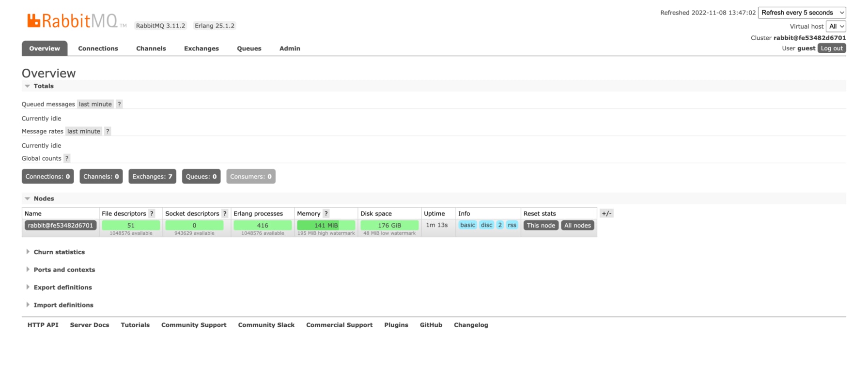Open the Changelog link
The height and width of the screenshot is (366, 868).
[x=471, y=325]
